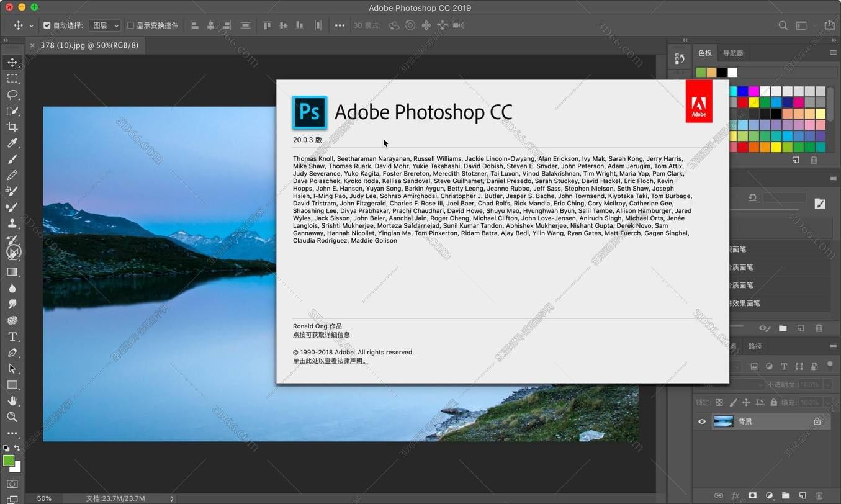Screen dimensions: 841x504
Task: Open opacity (不透明度) dropdown arrow
Action: point(827,385)
